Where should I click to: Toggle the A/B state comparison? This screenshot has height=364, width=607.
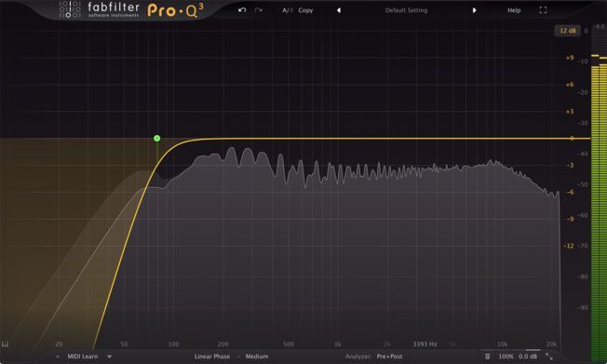point(288,10)
